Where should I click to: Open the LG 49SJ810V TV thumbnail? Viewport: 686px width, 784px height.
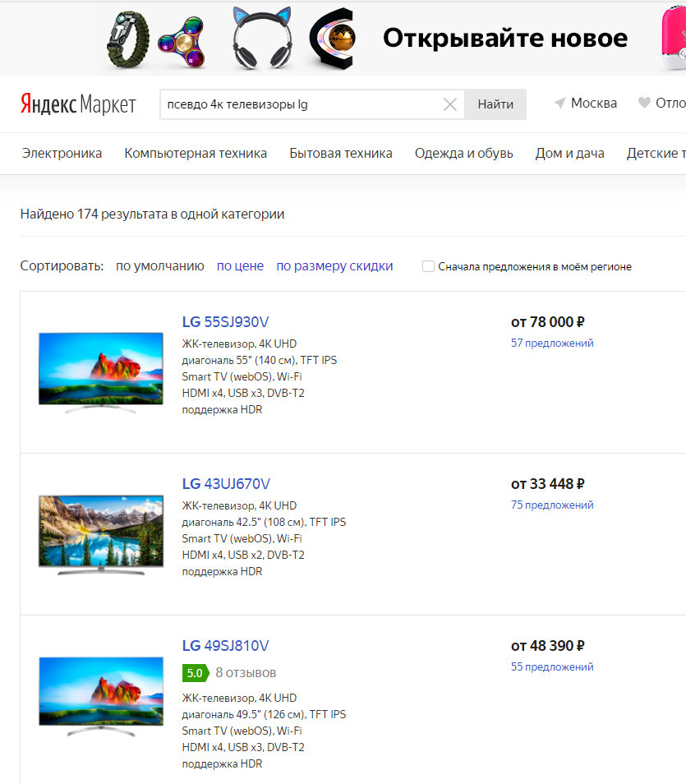pos(101,694)
